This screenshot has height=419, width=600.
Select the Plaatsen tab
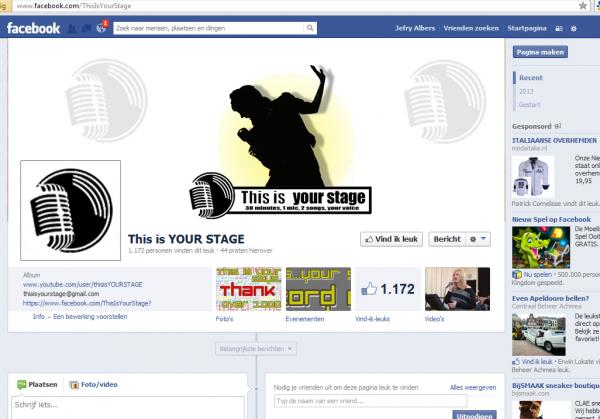click(x=38, y=385)
